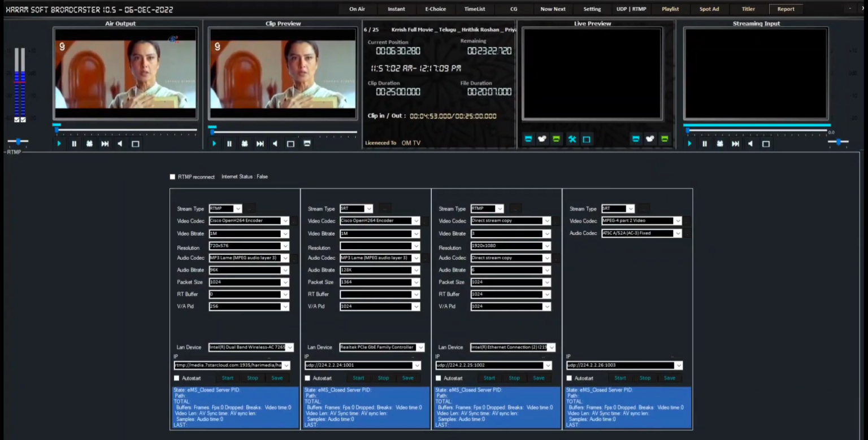The width and height of the screenshot is (868, 440).
Task: Pause the Clip Preview player
Action: (x=229, y=144)
